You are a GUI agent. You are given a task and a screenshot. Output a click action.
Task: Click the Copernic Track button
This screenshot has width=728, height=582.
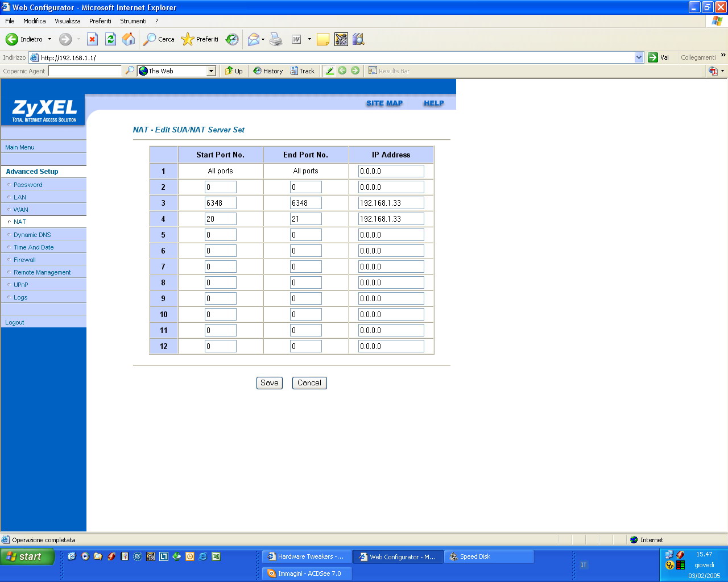[x=303, y=71]
